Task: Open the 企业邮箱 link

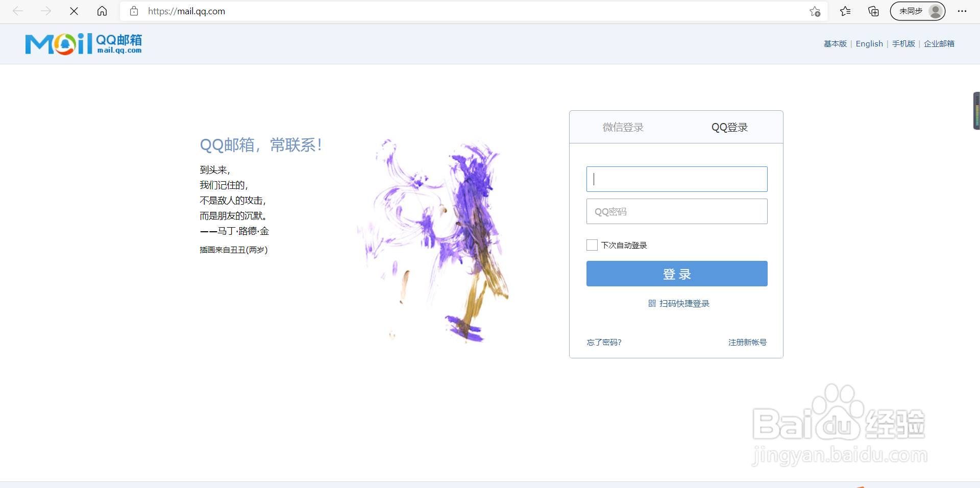Action: 939,44
